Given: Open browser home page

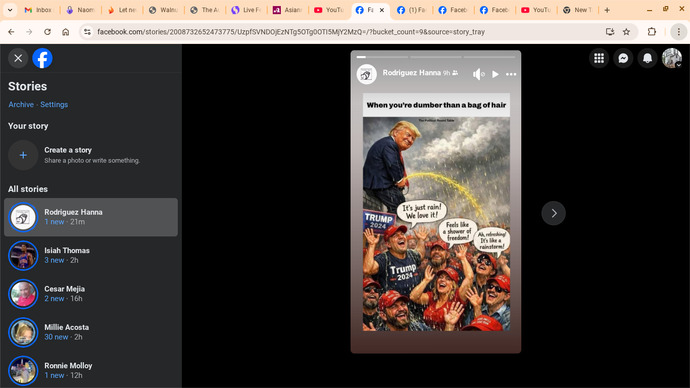Looking at the screenshot, I should click(66, 32).
